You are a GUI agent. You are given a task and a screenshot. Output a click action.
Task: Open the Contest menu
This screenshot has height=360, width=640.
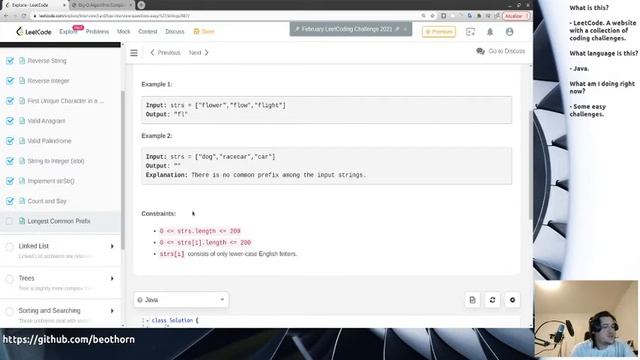click(147, 31)
